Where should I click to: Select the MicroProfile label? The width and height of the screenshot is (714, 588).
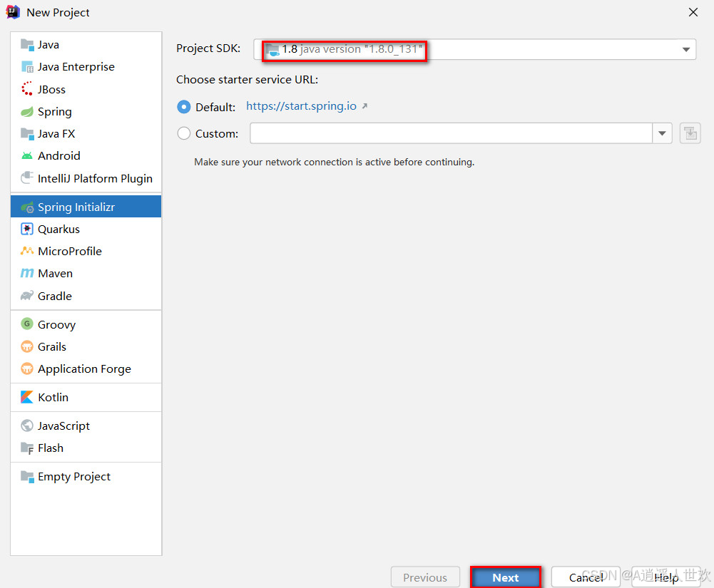click(x=70, y=251)
